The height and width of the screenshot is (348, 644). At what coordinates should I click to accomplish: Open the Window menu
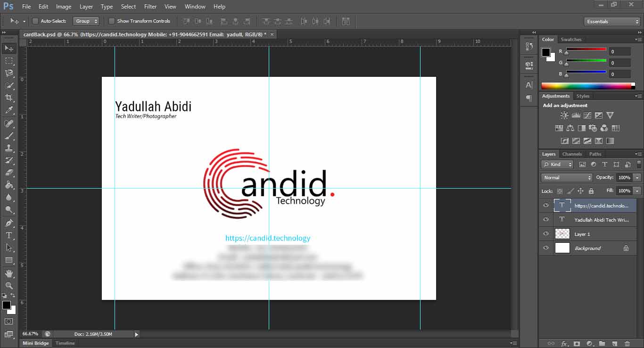click(x=195, y=7)
